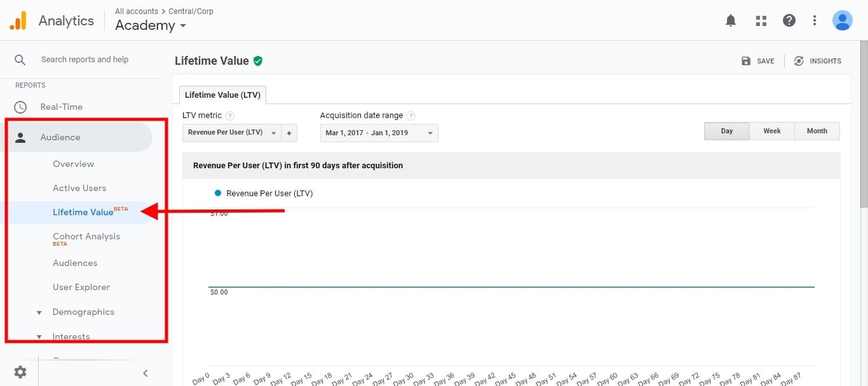
Task: Expand the Demographics section
Action: (83, 312)
